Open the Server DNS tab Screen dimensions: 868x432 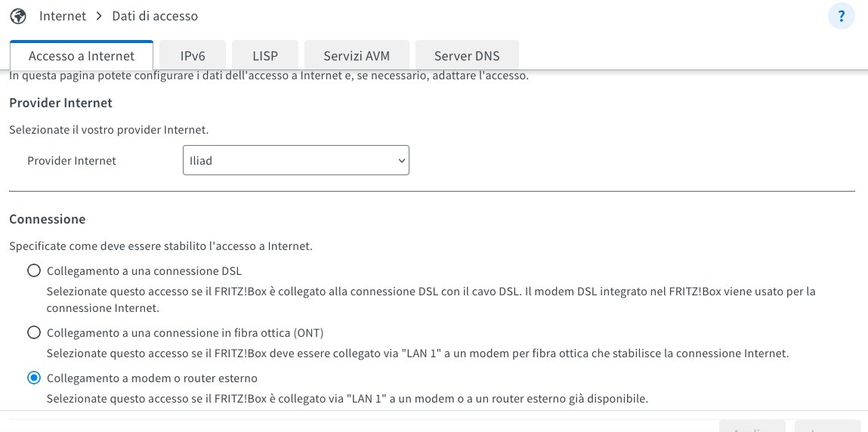click(x=467, y=56)
